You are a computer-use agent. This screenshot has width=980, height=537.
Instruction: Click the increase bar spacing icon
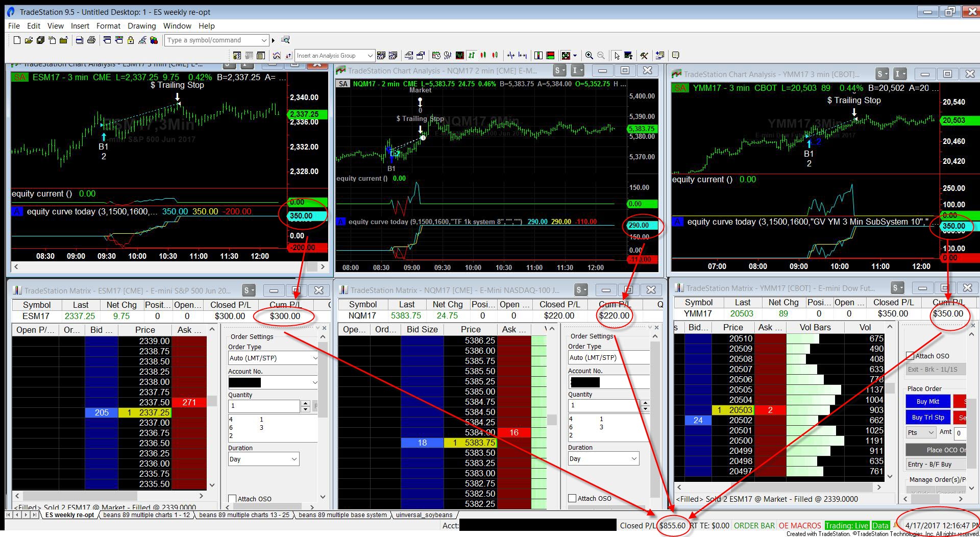pos(523,55)
